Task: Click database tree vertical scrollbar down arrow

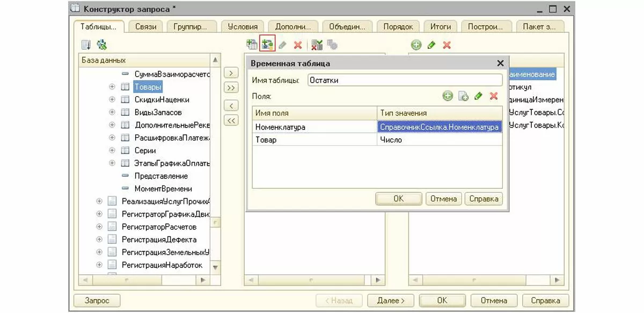Action: tap(215, 266)
